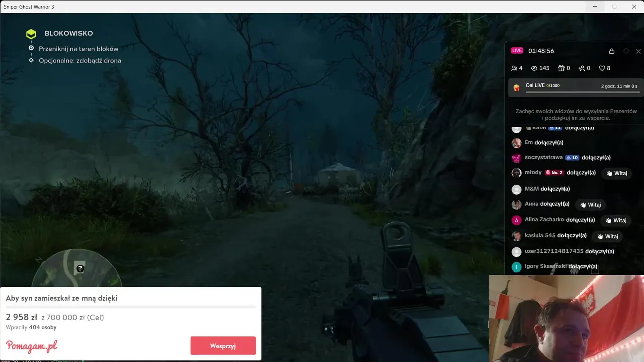The width and height of the screenshot is (644, 362).
Task: Click the Pomagam.pl logo
Action: [x=32, y=346]
